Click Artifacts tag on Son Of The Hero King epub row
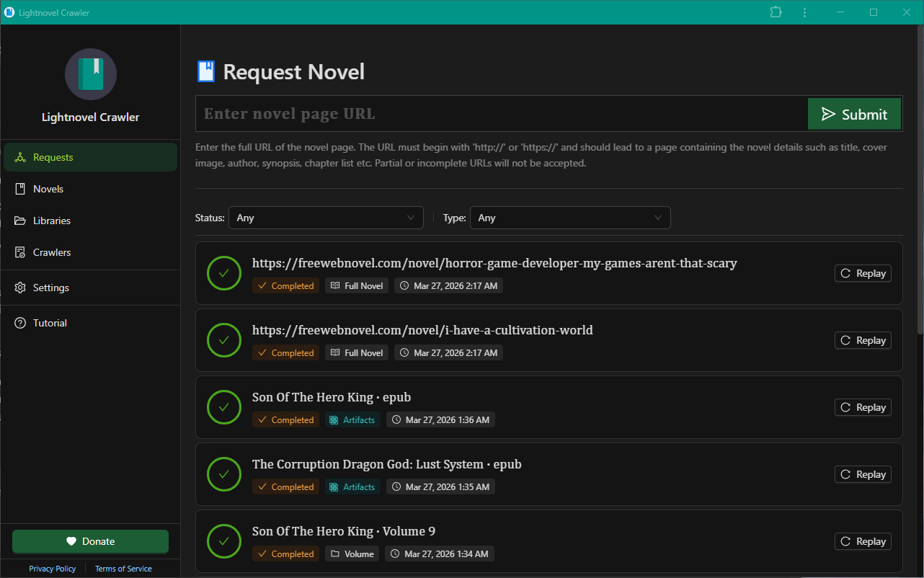924x578 pixels. click(x=352, y=420)
